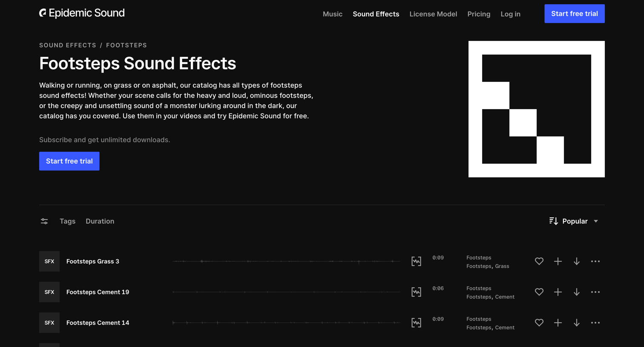Open more options for Footsteps Cement 14

pos(595,323)
